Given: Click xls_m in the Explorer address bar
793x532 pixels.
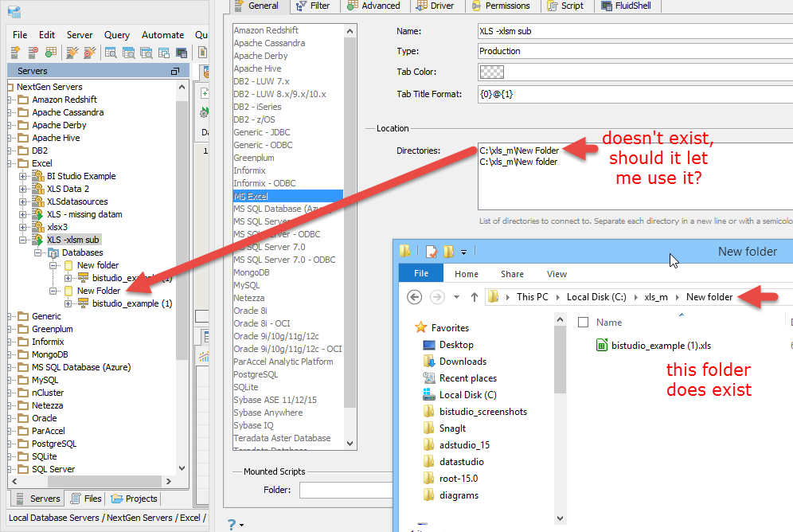Looking at the screenshot, I should (655, 297).
